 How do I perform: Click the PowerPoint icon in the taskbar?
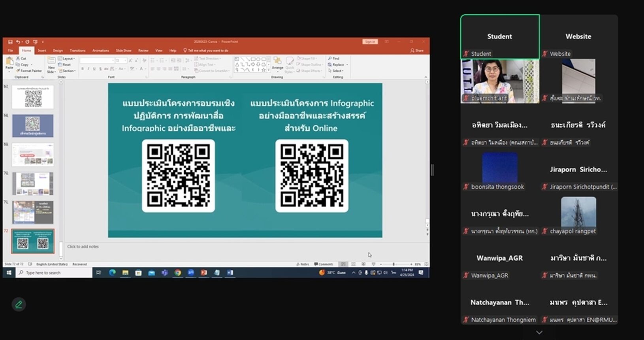204,272
